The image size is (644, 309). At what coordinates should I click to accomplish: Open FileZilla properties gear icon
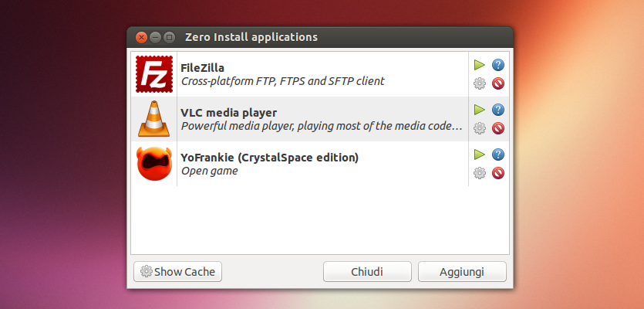click(x=479, y=83)
